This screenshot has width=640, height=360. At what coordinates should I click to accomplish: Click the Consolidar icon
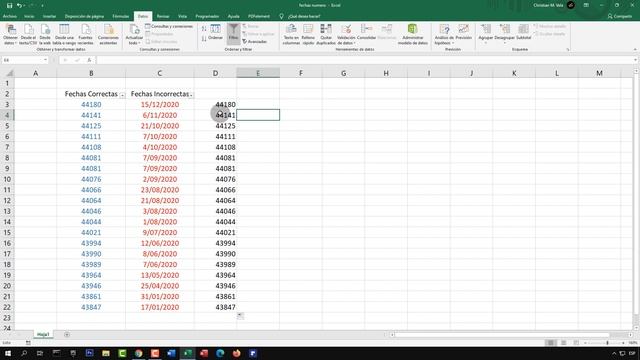pyautogui.click(x=366, y=33)
